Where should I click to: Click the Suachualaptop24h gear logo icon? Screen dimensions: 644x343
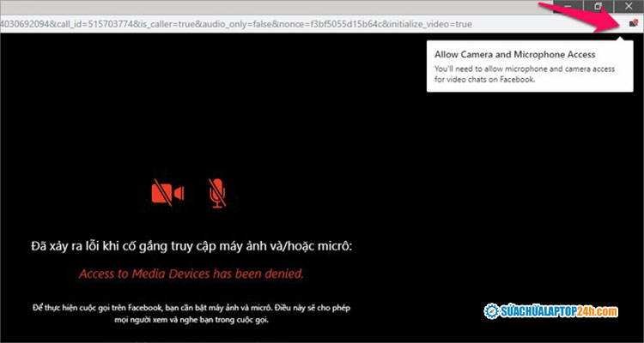pyautogui.click(x=495, y=310)
